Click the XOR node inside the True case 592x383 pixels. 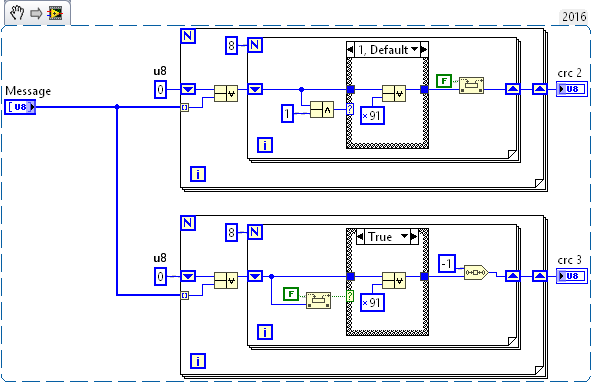(394, 280)
